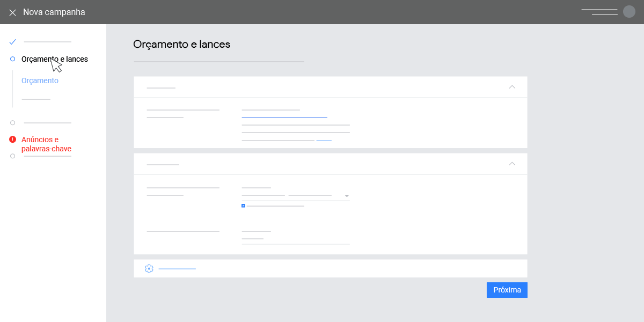
Task: Open the Orçamento sub-step link
Action: coord(40,80)
